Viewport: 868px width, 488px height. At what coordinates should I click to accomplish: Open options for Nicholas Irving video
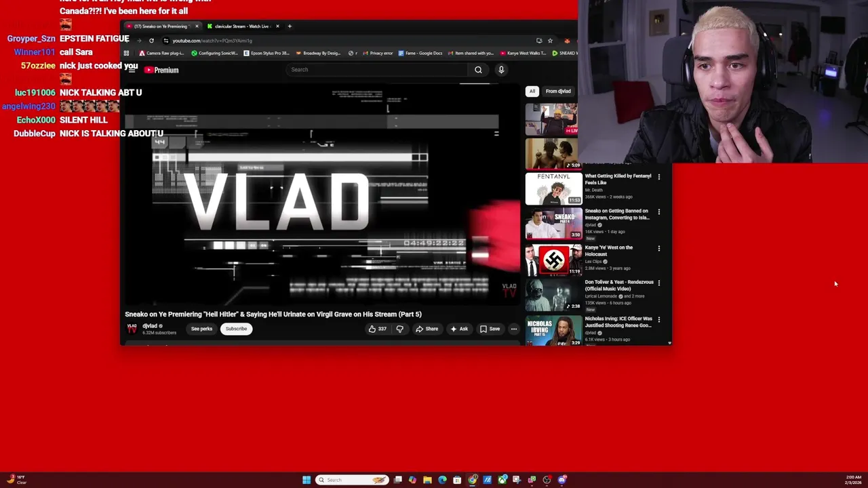[658, 319]
